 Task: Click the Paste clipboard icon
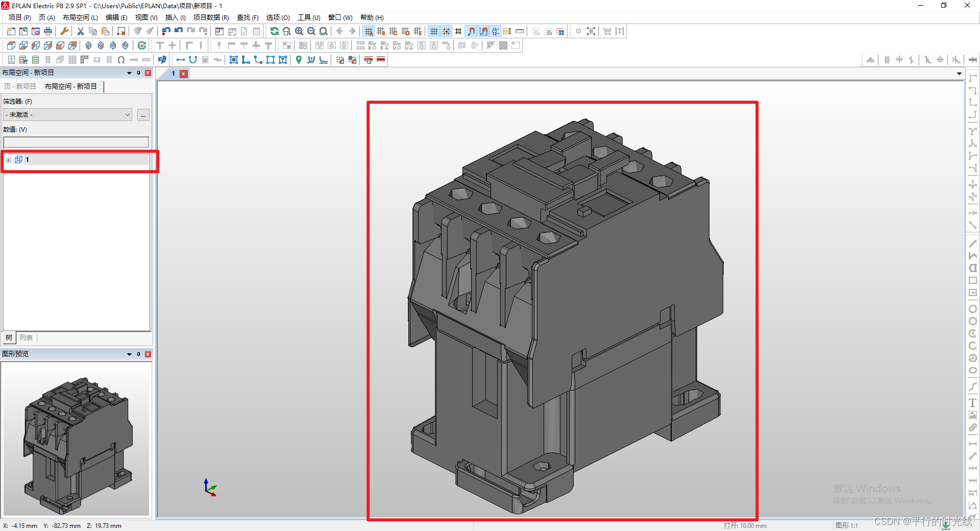coord(105,31)
